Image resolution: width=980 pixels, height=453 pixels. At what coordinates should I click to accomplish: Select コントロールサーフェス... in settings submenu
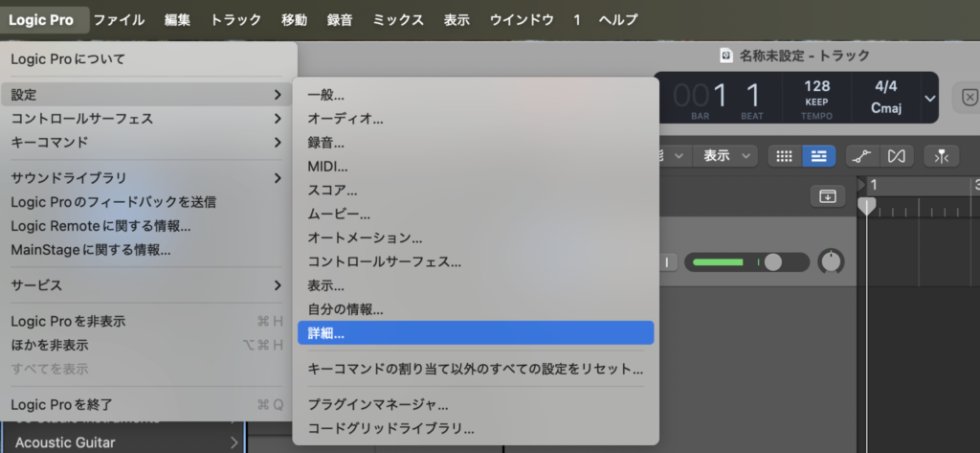pyautogui.click(x=476, y=261)
